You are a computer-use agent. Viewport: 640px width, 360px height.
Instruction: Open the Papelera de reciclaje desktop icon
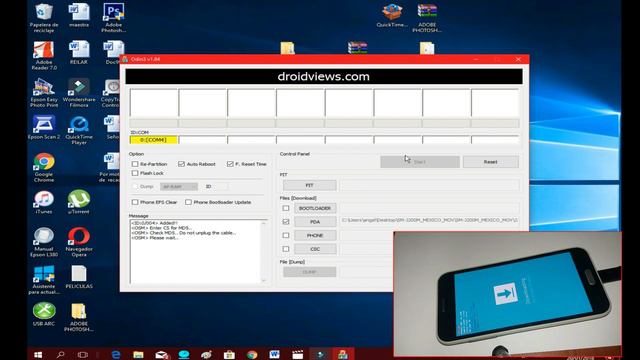[44, 18]
